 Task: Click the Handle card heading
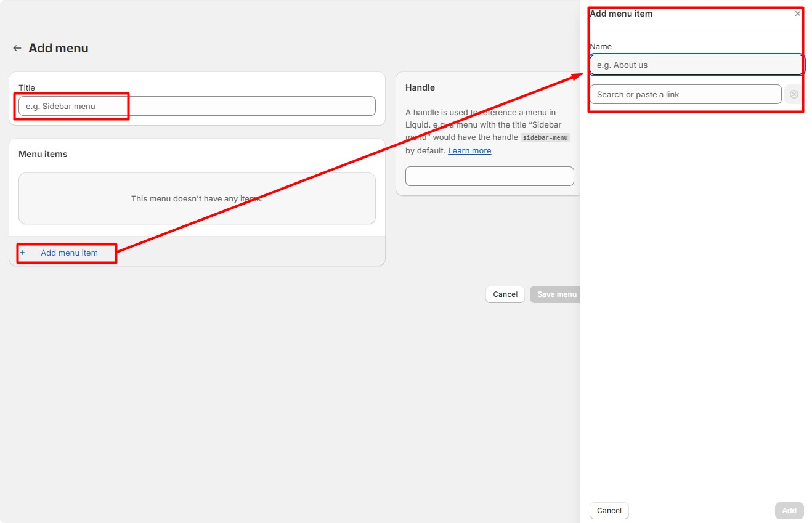click(420, 87)
